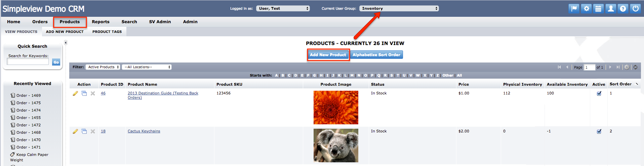Screen dimensions: 644x166
Task: Open the Admin menu
Action: pyautogui.click(x=190, y=22)
